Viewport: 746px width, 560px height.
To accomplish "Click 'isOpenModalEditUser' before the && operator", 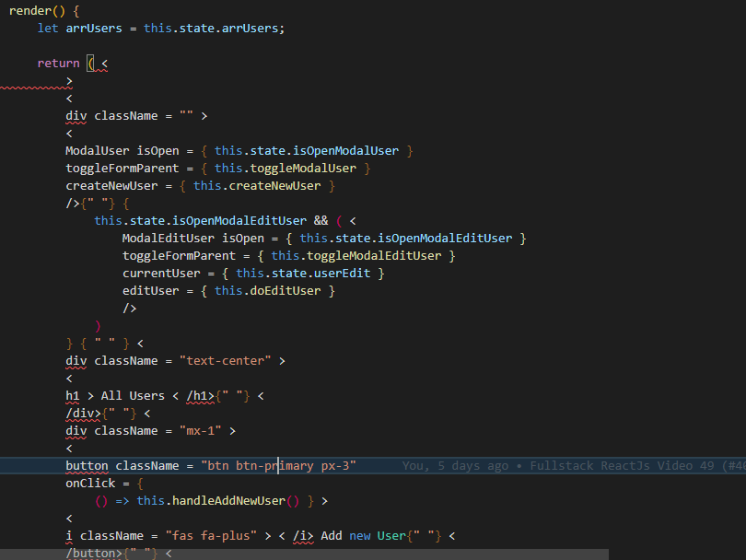I will 239,221.
